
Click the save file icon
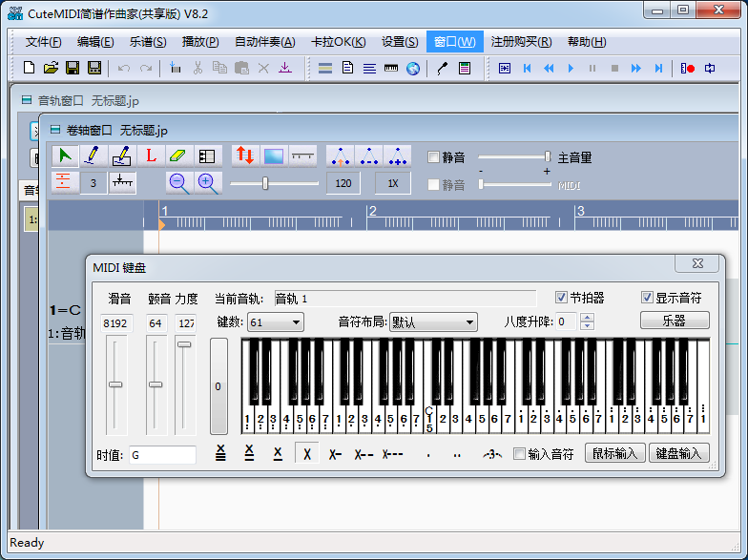(x=73, y=68)
